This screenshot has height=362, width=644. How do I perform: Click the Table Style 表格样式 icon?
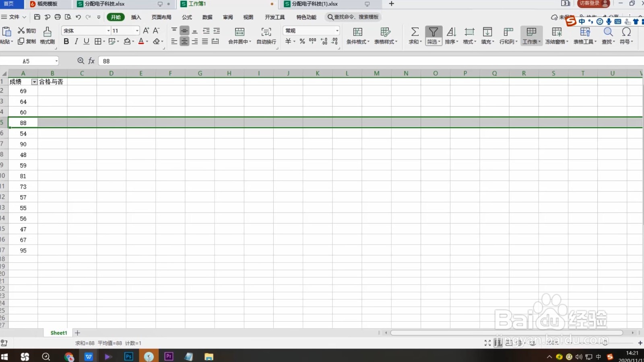tap(385, 32)
